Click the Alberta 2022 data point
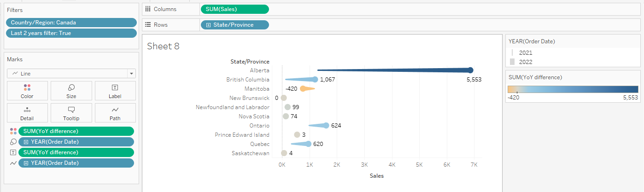 [x=470, y=70]
